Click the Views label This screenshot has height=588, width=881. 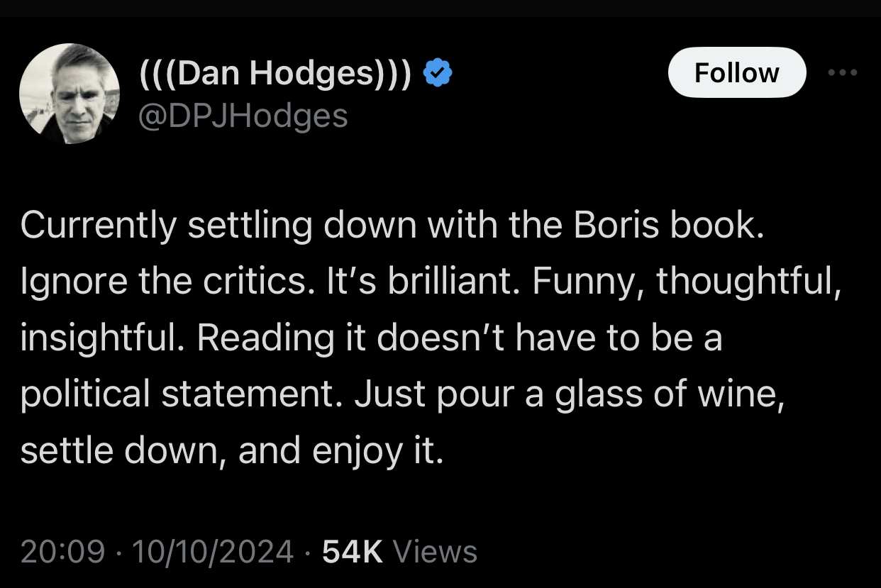(434, 551)
